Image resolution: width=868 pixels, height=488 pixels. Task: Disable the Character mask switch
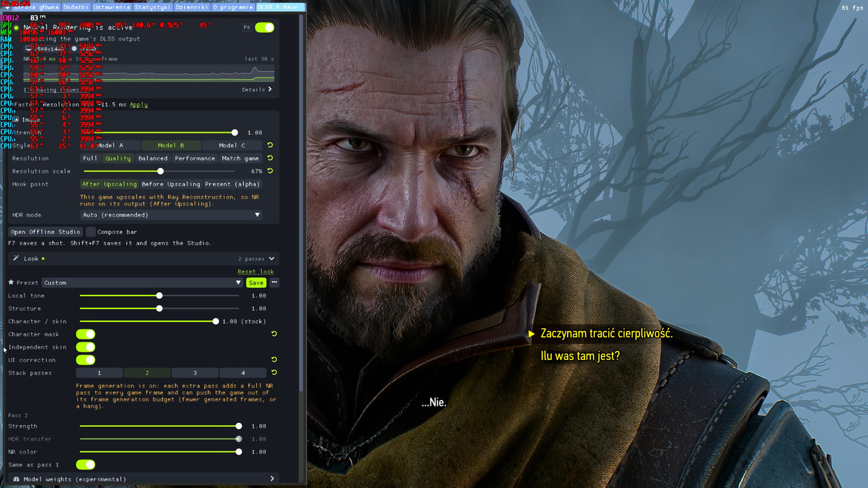[85, 334]
